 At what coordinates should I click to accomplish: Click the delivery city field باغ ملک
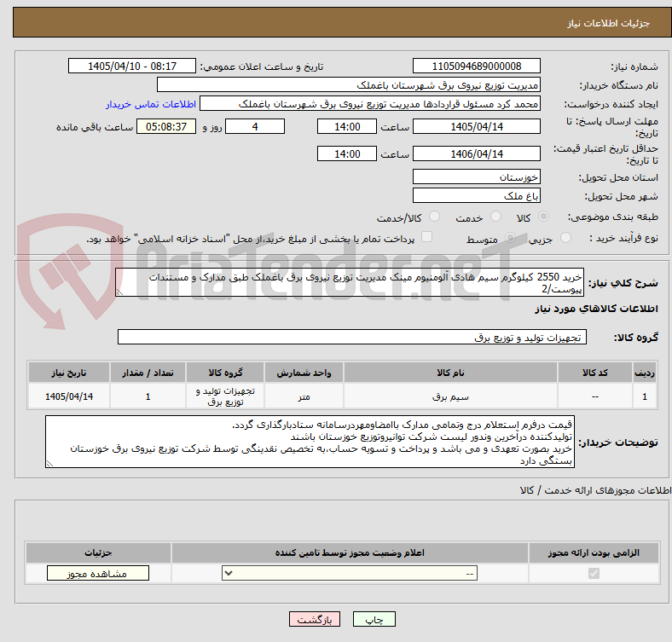(x=476, y=195)
